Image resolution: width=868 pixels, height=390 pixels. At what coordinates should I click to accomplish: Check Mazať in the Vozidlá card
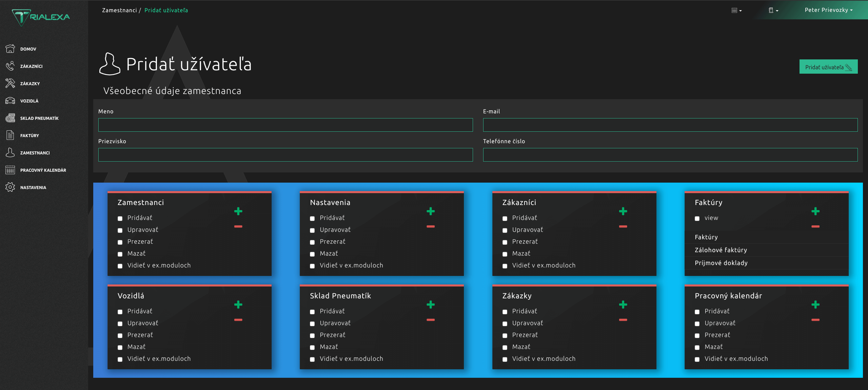[x=120, y=347]
